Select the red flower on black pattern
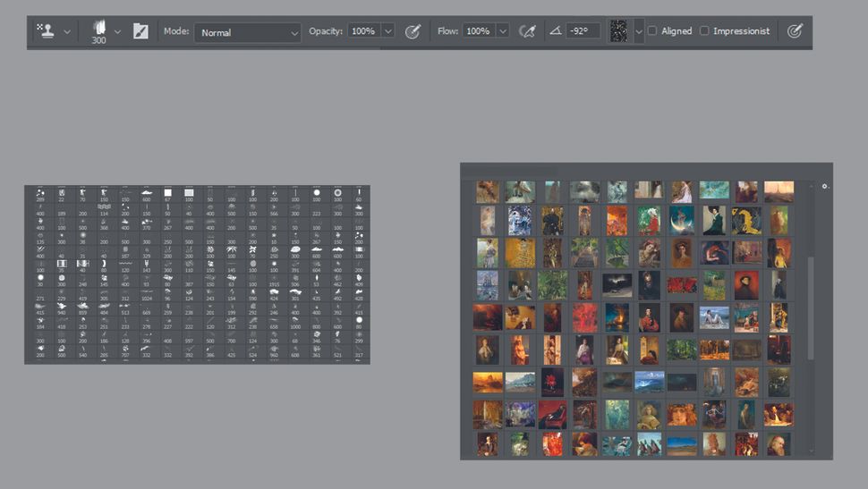 (x=552, y=383)
